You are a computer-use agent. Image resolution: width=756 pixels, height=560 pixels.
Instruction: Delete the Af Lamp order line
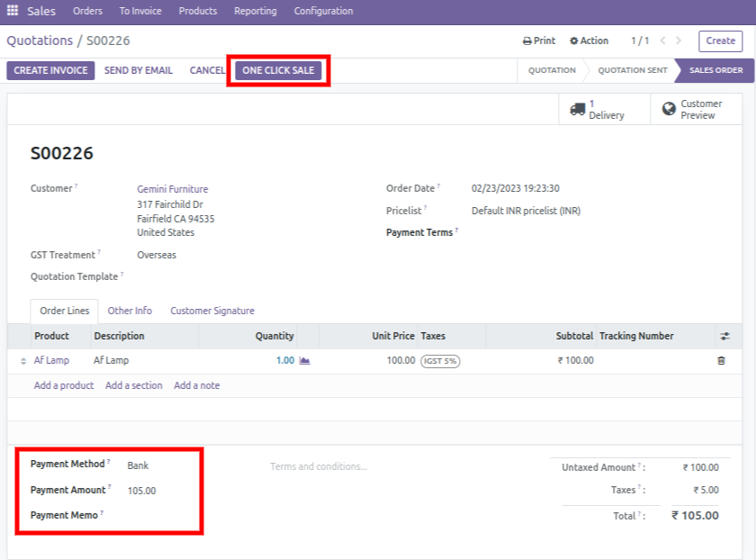click(x=721, y=360)
